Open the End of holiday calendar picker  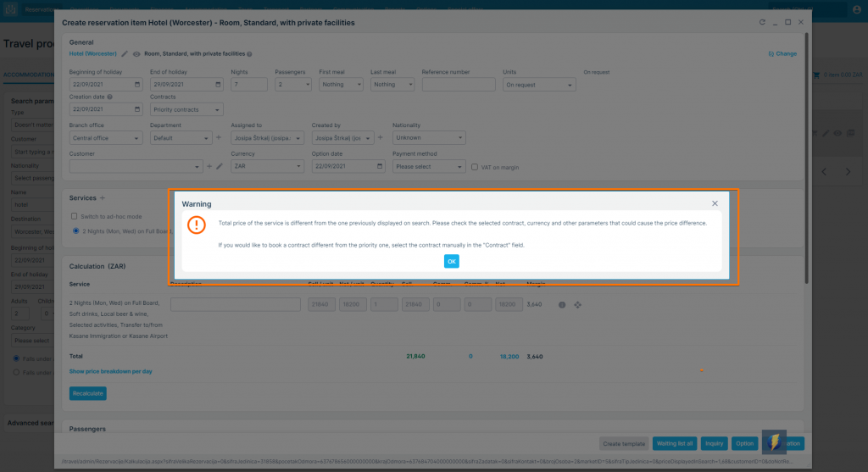(219, 85)
